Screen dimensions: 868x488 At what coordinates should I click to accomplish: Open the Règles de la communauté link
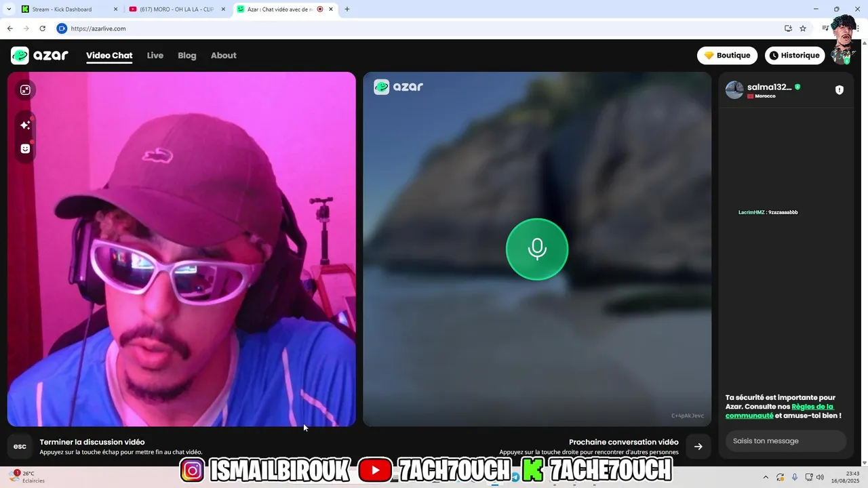click(779, 411)
